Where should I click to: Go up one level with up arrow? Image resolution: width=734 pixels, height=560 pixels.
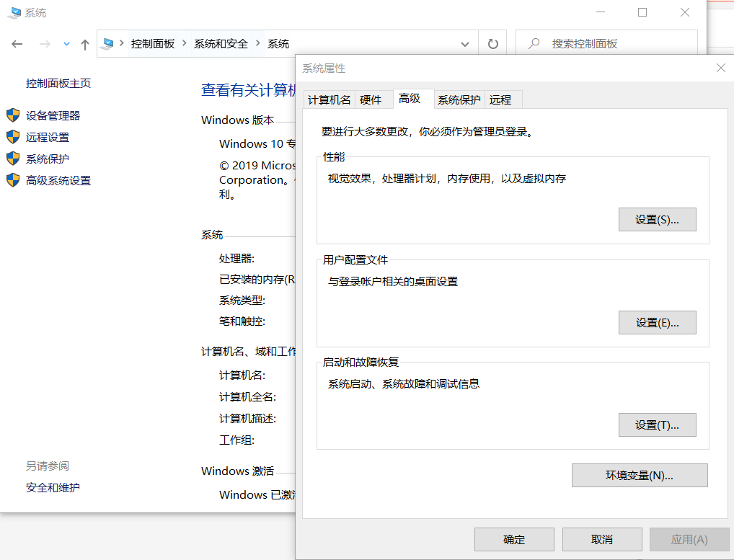click(x=85, y=45)
